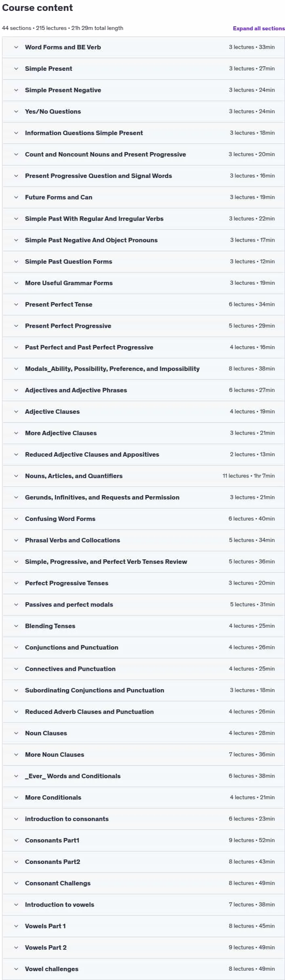Open Adjective Clauses section header
The image size is (285, 980).
click(144, 412)
